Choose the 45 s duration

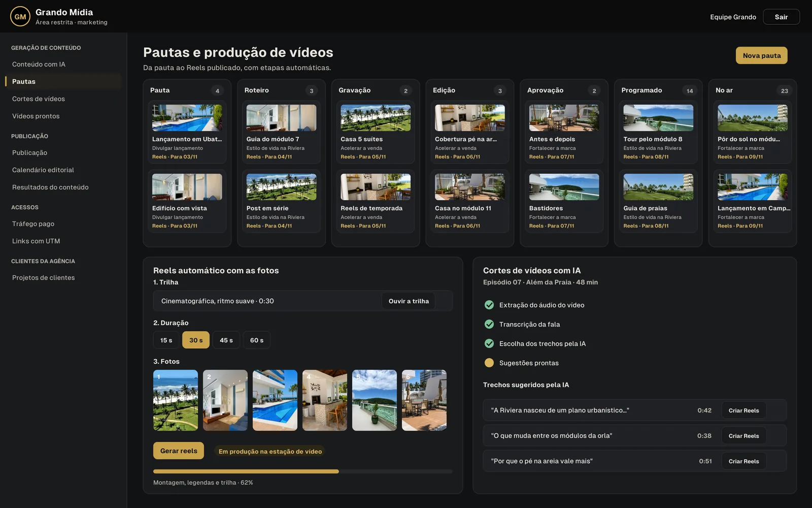pyautogui.click(x=226, y=340)
